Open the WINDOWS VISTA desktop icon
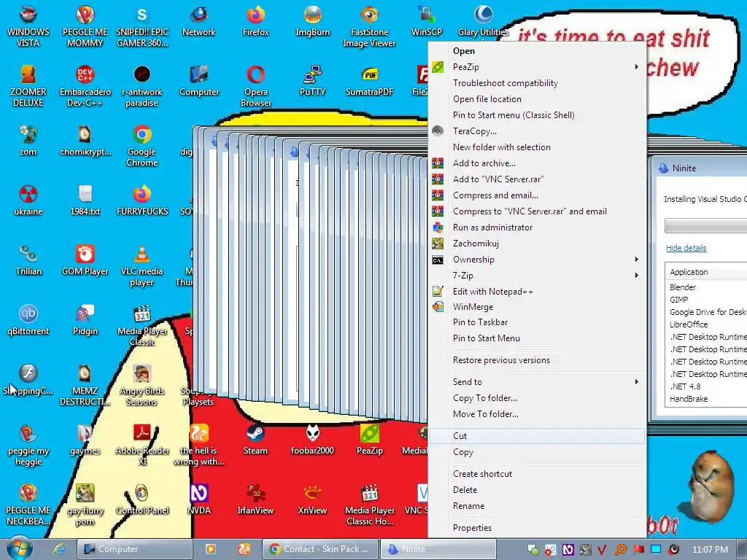747x560 pixels. coord(28,26)
